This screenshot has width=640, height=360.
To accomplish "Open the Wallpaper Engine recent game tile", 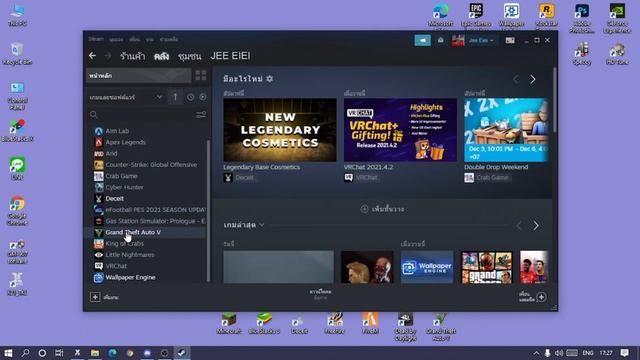I will [427, 267].
